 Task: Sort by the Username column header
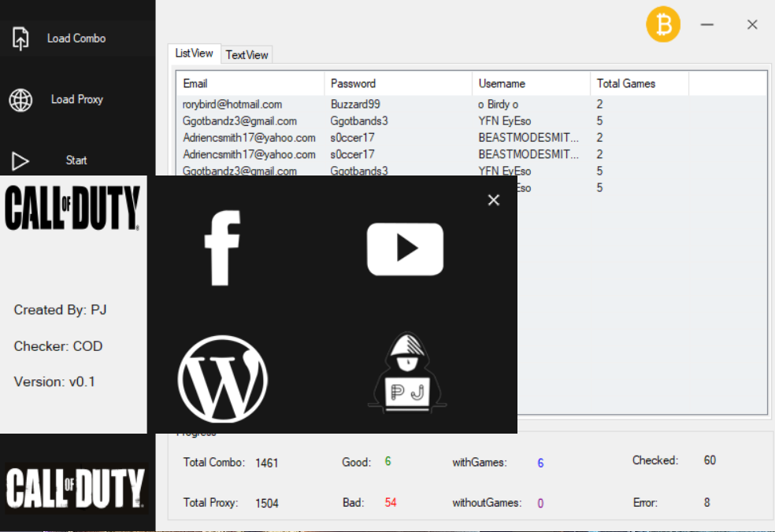532,83
